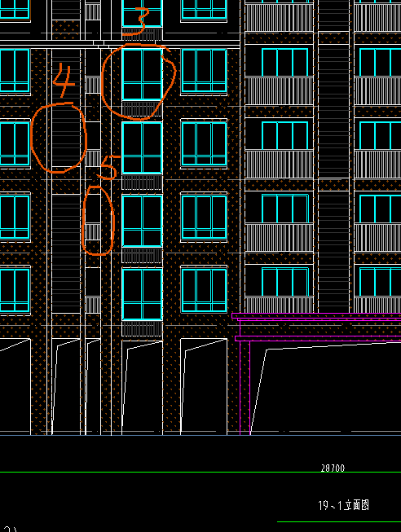Select the 19~1立面图 drawing title
This screenshot has height=532, width=401.
click(x=344, y=505)
